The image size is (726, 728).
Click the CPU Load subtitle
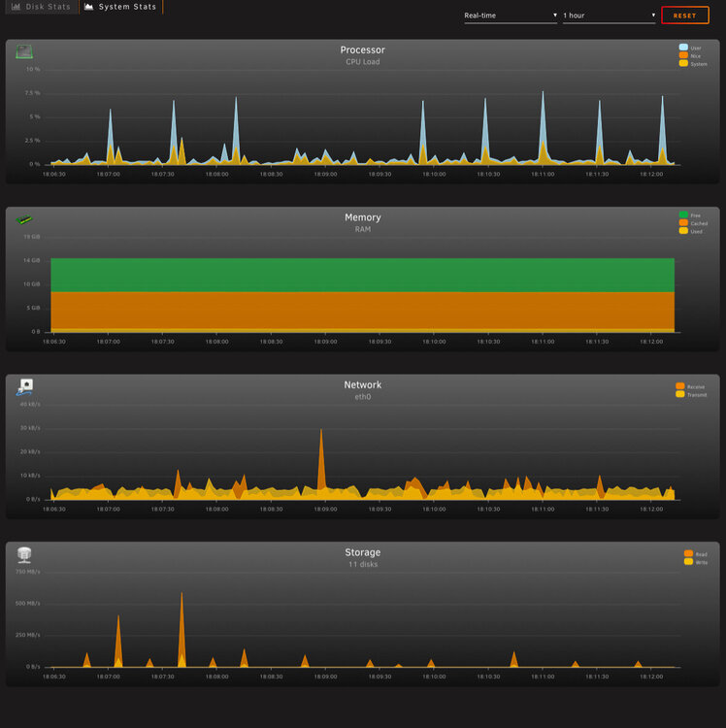[x=363, y=62]
